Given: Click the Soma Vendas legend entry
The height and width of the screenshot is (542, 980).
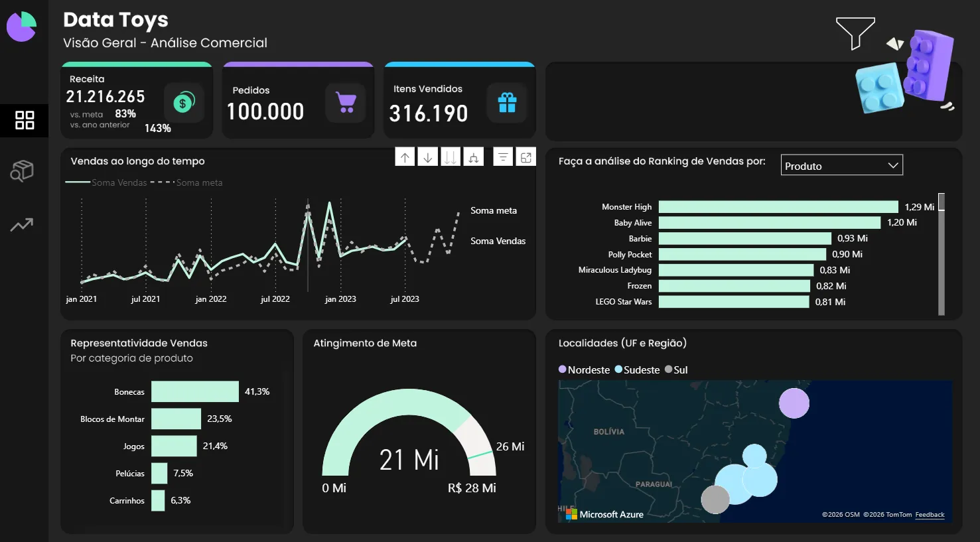Looking at the screenshot, I should (x=106, y=182).
